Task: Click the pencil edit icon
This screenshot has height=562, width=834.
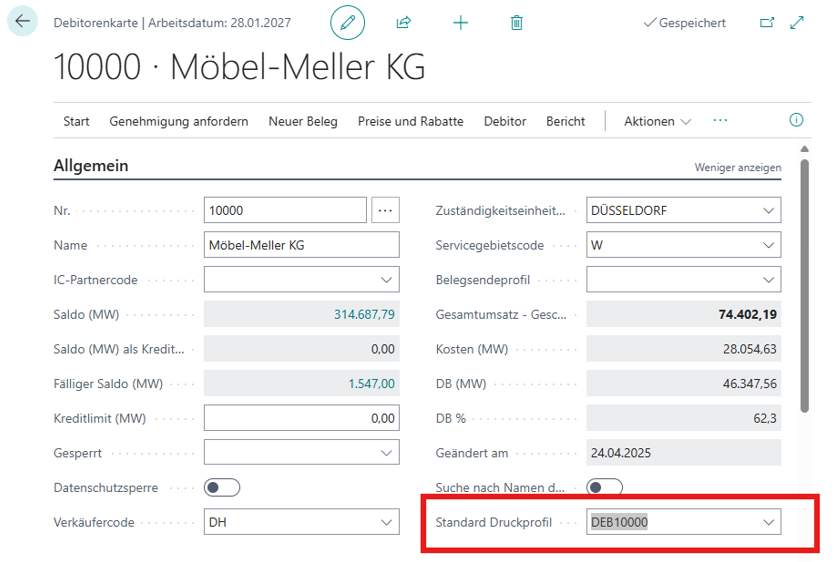Action: tap(348, 22)
